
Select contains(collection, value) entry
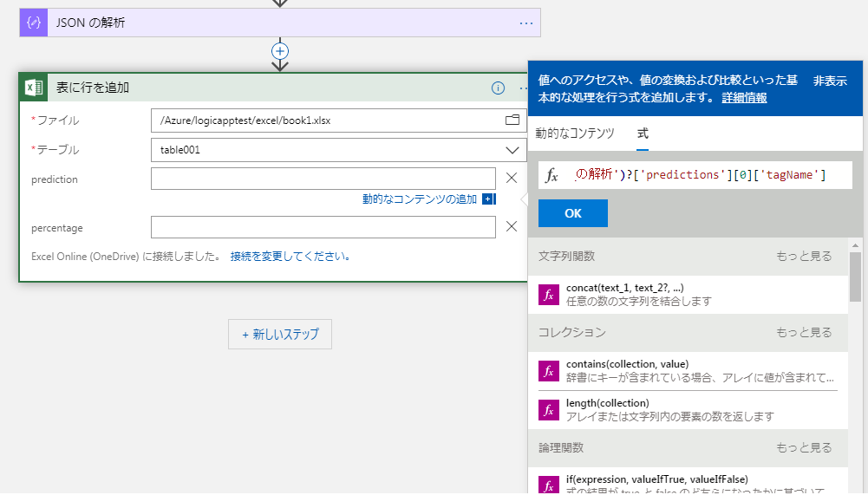pos(688,371)
